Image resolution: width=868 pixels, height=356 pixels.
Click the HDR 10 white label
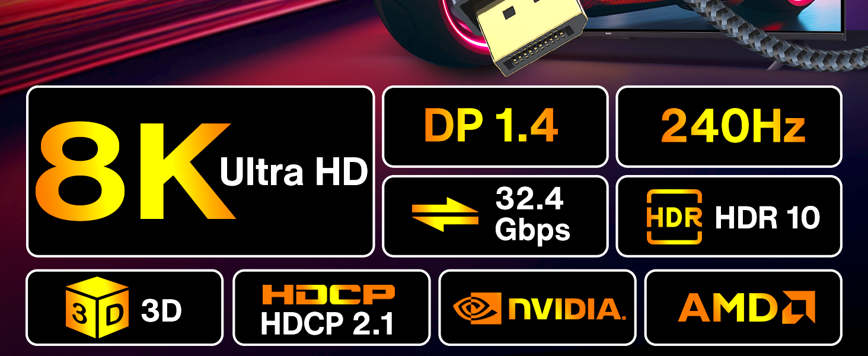pos(767,218)
